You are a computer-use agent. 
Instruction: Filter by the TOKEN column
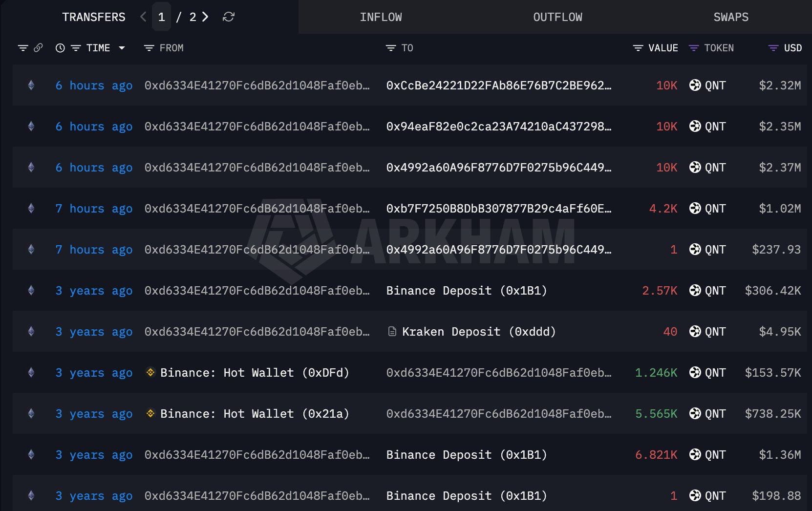(x=694, y=48)
